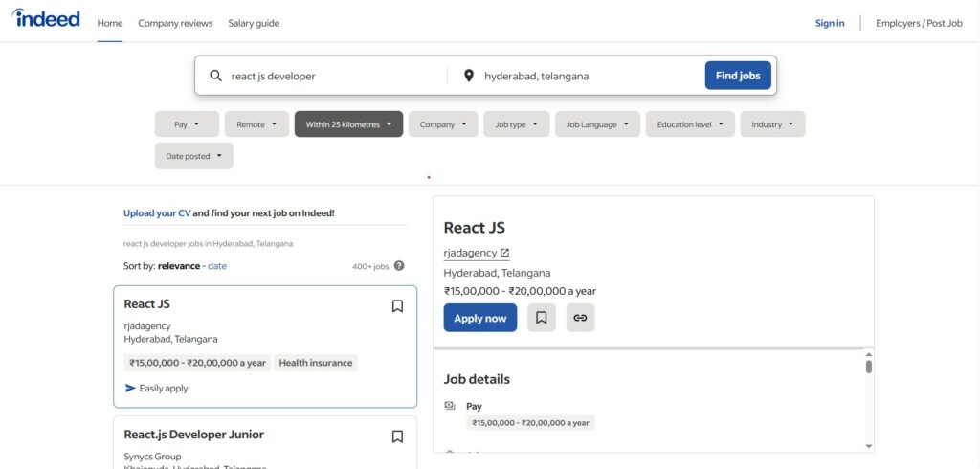This screenshot has height=469, width=980.
Task: Open Education level dropdown
Action: [x=690, y=123]
